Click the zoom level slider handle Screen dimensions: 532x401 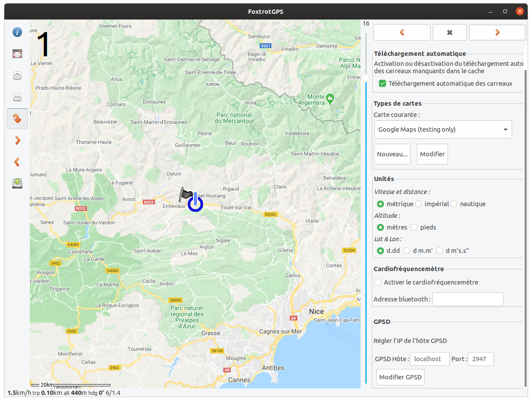click(x=366, y=78)
